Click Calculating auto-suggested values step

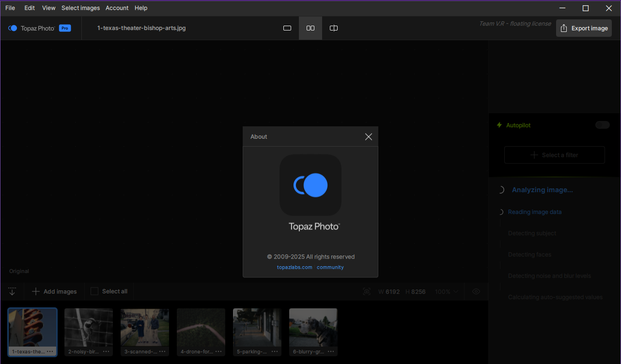point(555,297)
